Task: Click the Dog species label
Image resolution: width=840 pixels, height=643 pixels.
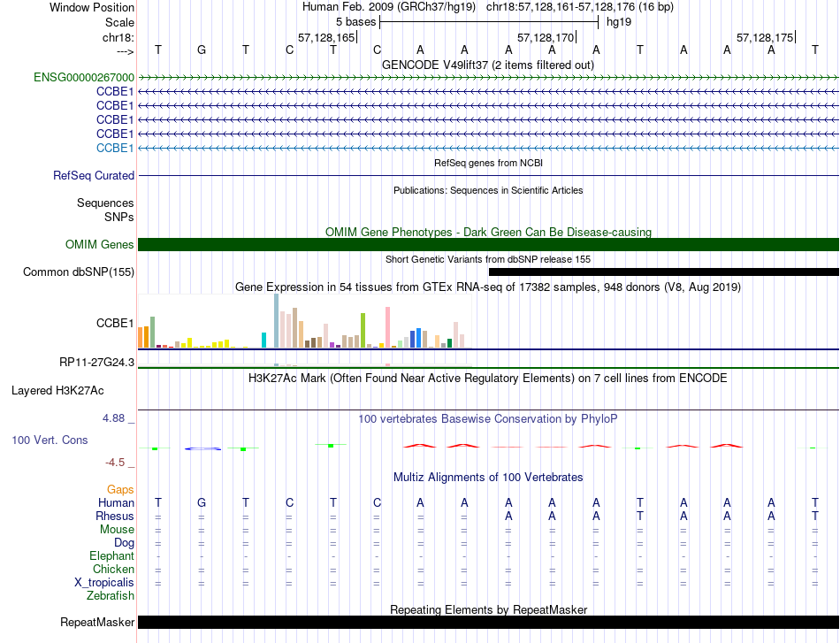Action: (124, 542)
